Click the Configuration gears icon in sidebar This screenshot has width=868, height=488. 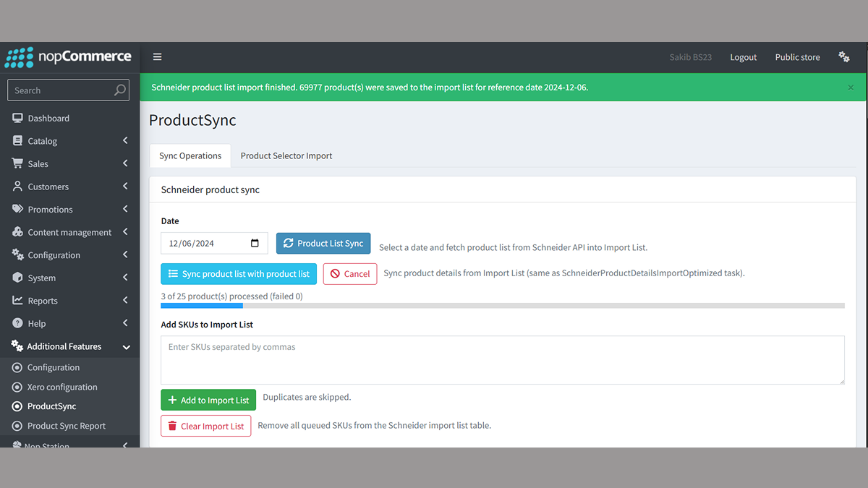point(18,254)
